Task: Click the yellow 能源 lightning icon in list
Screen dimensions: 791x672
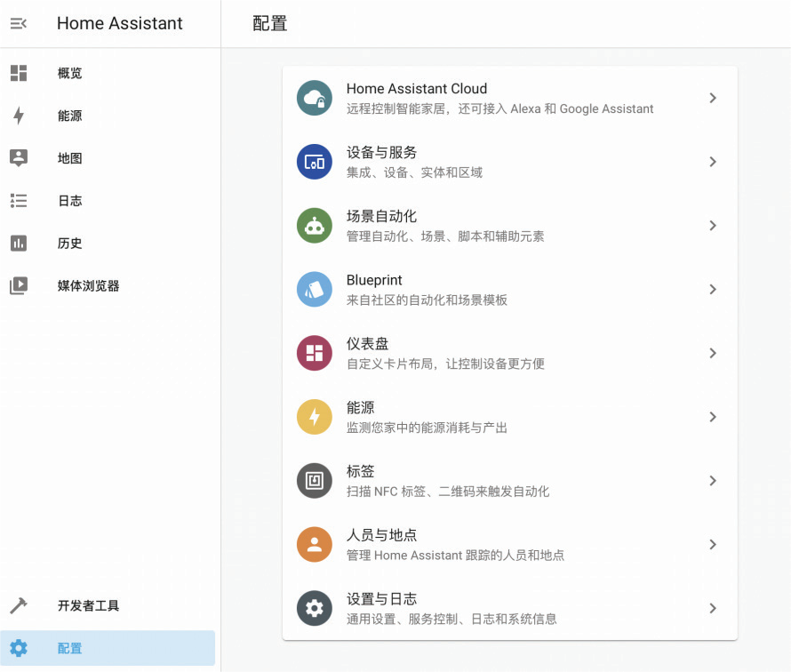Action: point(315,417)
